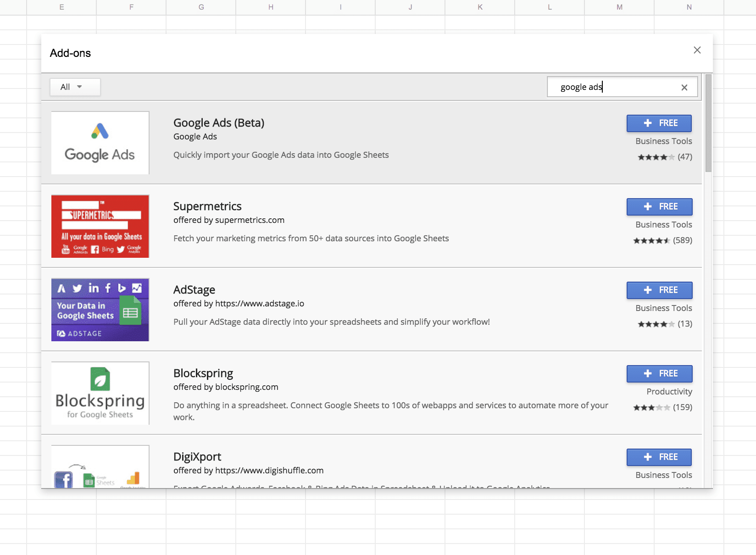Click Business Tools label for DigiXport

663,475
